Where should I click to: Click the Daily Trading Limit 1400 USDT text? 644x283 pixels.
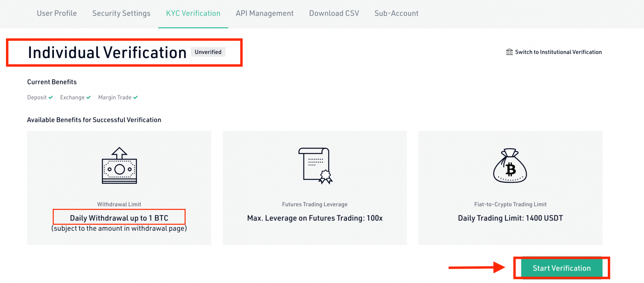[510, 218]
